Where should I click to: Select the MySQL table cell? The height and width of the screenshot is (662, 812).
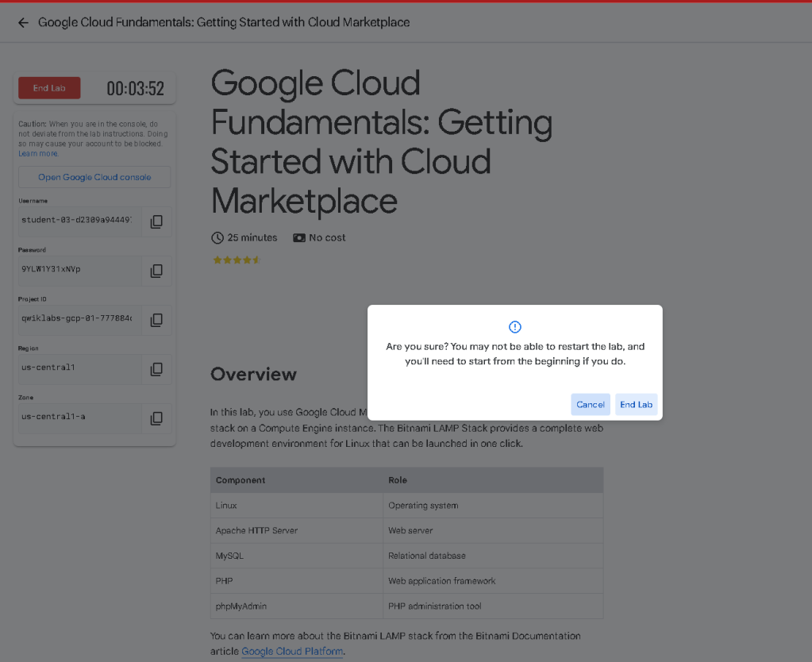tap(296, 556)
